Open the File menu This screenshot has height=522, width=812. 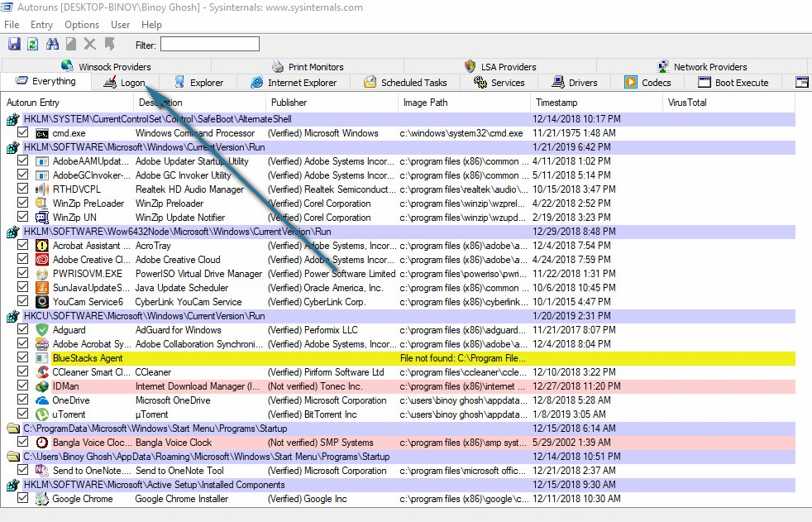pyautogui.click(x=12, y=25)
